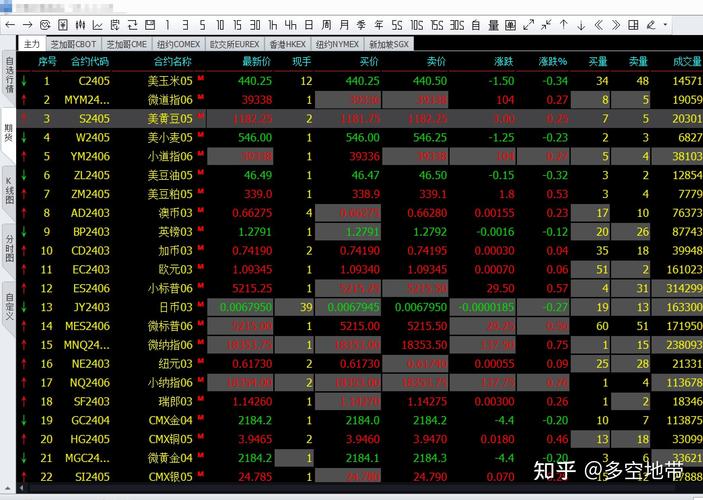The height and width of the screenshot is (500, 703).
Task: Open the drawing pen dropdown arrow
Action: coord(666,24)
